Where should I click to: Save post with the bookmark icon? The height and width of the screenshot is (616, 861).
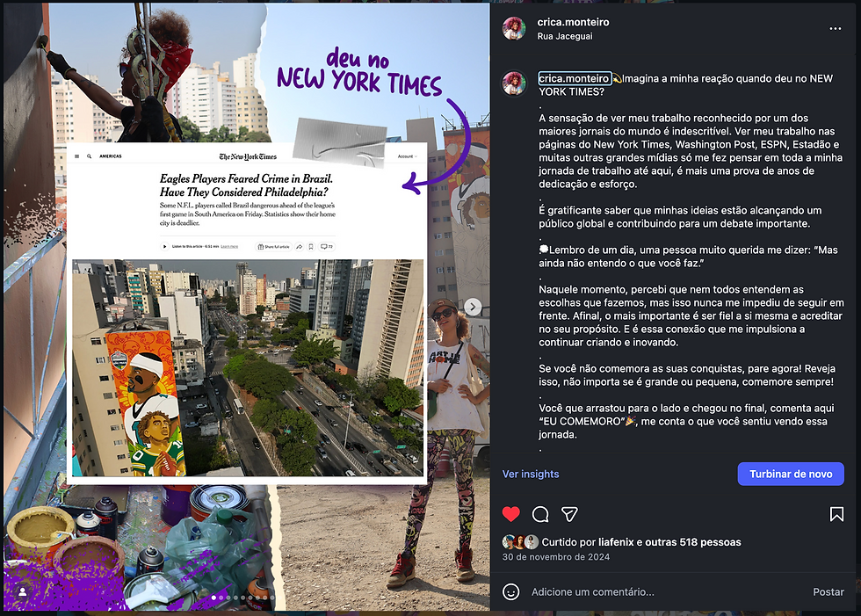(x=836, y=514)
